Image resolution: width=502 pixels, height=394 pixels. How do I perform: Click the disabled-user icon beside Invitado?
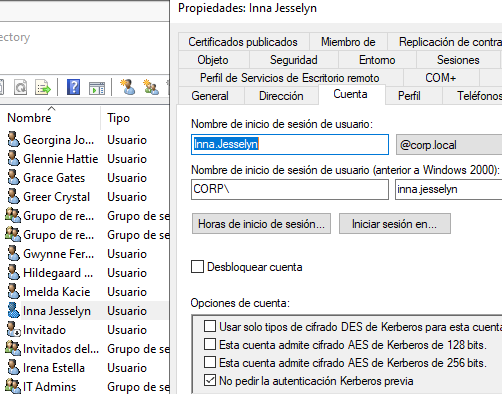point(13,329)
